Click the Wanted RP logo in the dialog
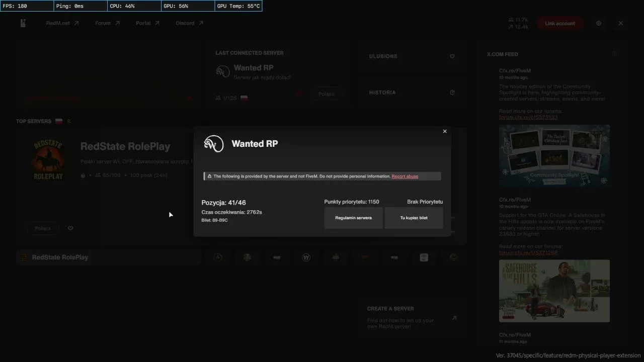 click(x=213, y=144)
